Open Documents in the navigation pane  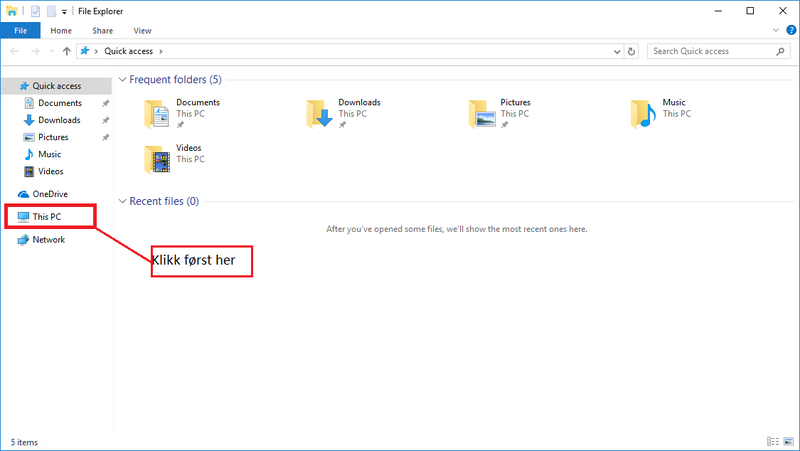(60, 103)
